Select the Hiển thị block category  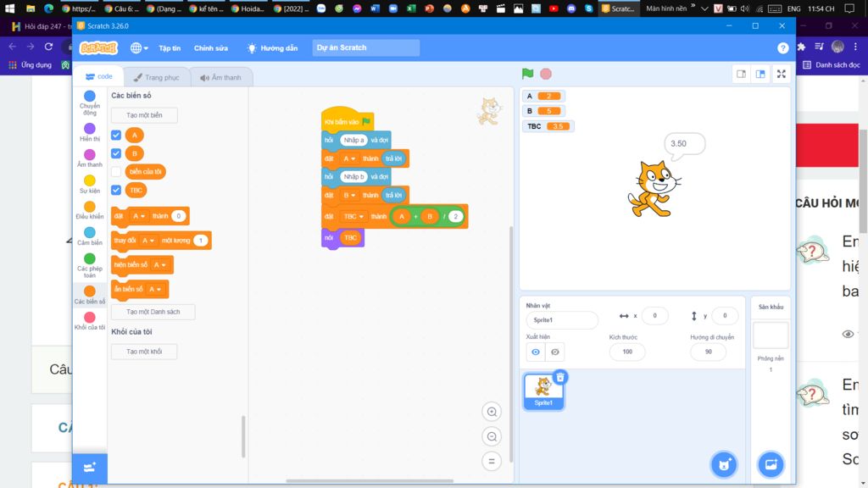point(90,132)
